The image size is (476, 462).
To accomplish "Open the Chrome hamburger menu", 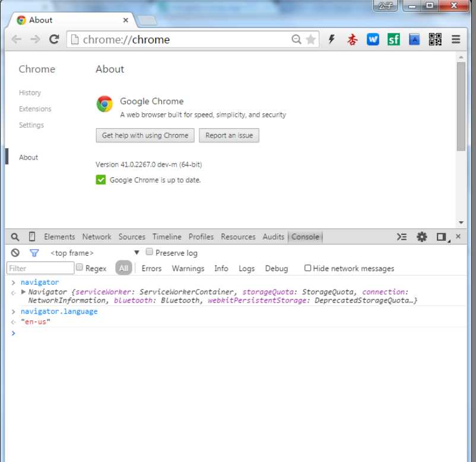I will [456, 39].
